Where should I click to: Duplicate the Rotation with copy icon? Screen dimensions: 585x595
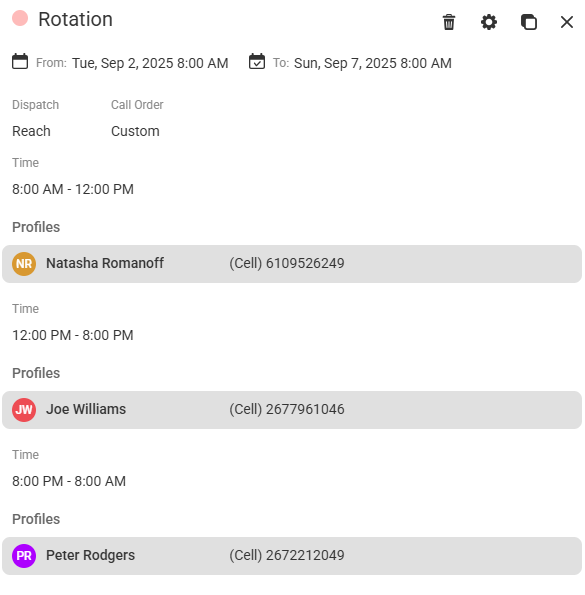[x=528, y=22]
